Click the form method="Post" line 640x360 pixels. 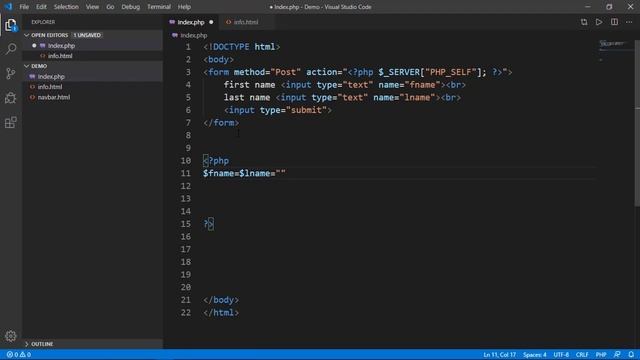(358, 72)
